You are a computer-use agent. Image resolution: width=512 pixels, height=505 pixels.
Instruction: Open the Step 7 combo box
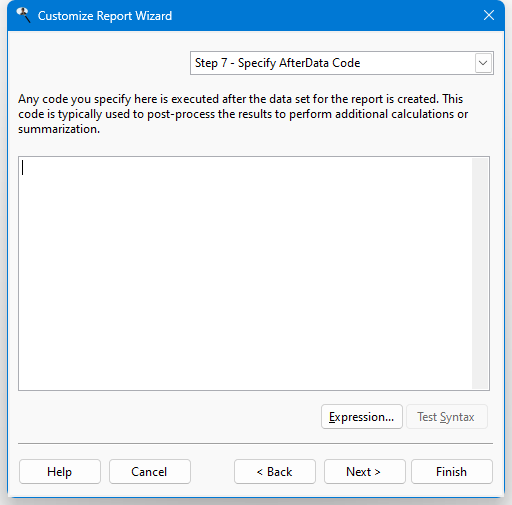click(342, 63)
